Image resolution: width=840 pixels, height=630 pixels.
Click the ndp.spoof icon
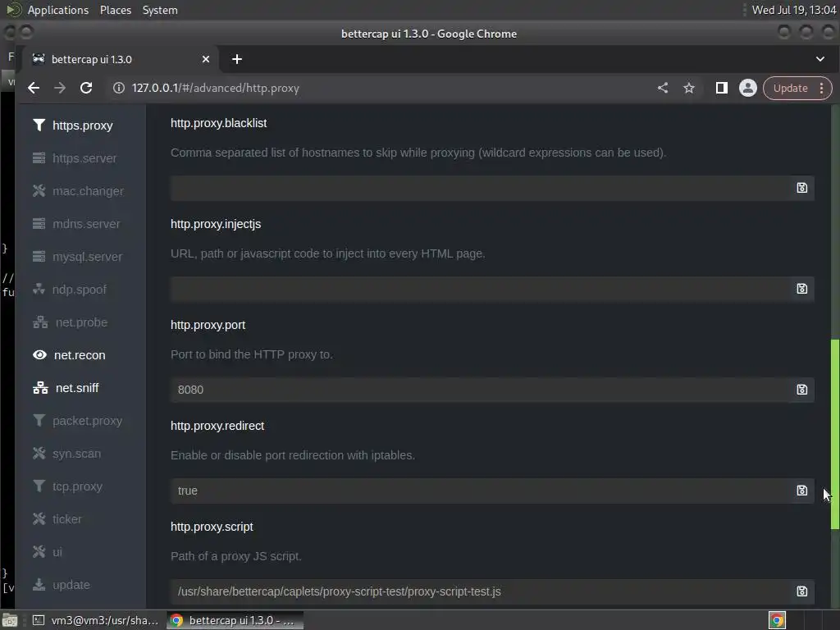39,290
